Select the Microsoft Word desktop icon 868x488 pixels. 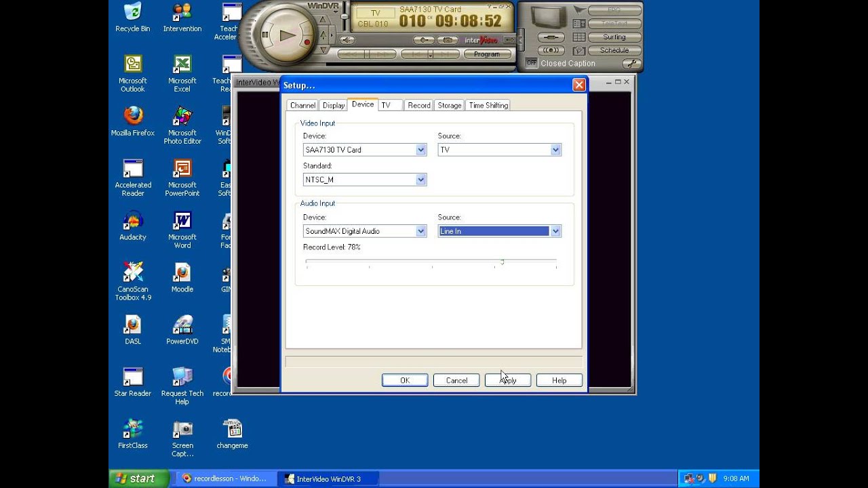coord(182,230)
